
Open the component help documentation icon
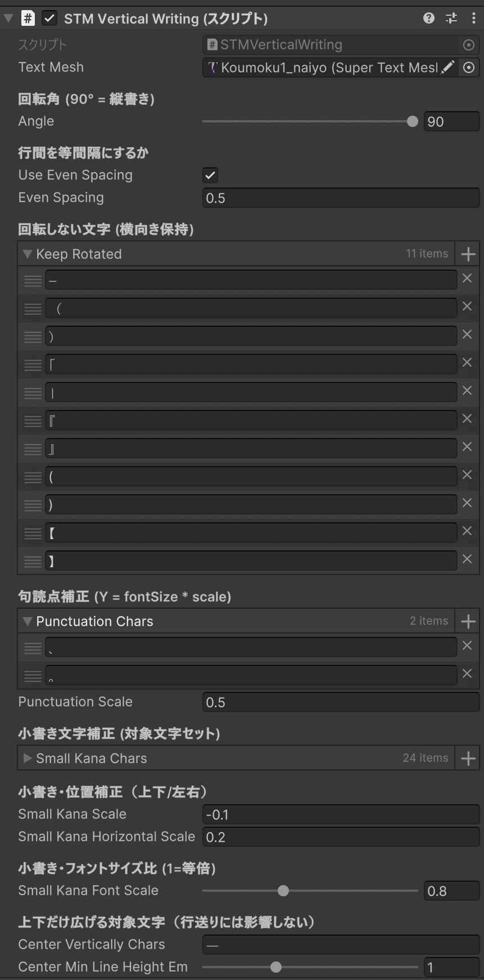(428, 17)
